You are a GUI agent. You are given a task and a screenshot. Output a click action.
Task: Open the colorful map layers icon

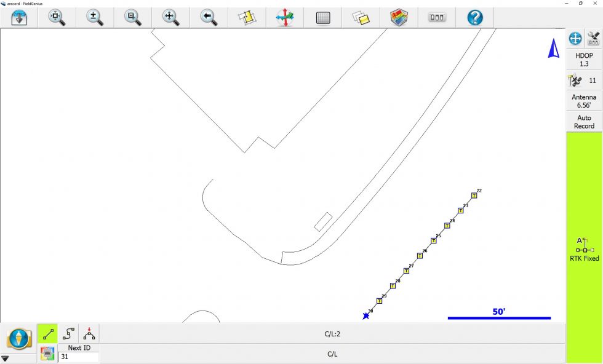[399, 18]
